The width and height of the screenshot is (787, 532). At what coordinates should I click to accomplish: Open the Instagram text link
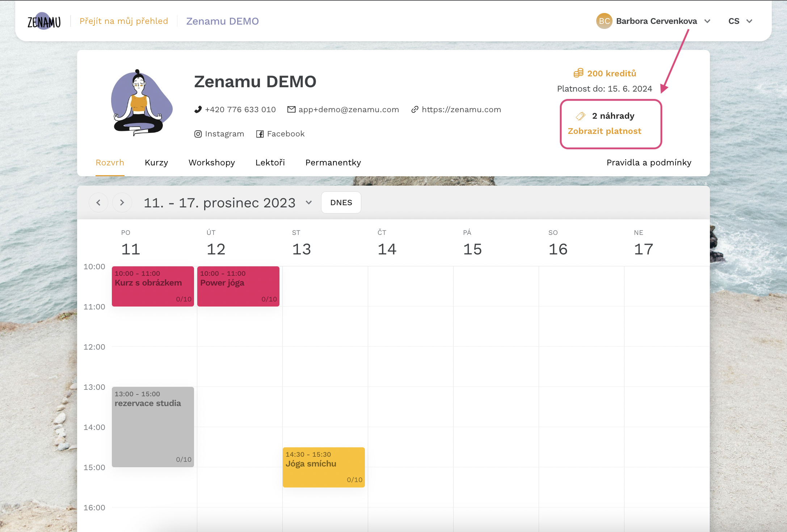pos(224,134)
